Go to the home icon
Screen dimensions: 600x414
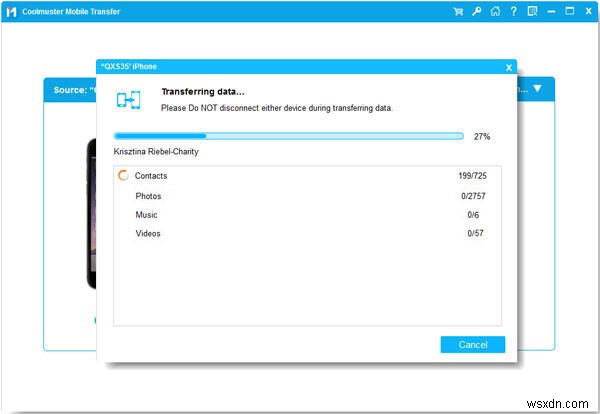point(495,11)
